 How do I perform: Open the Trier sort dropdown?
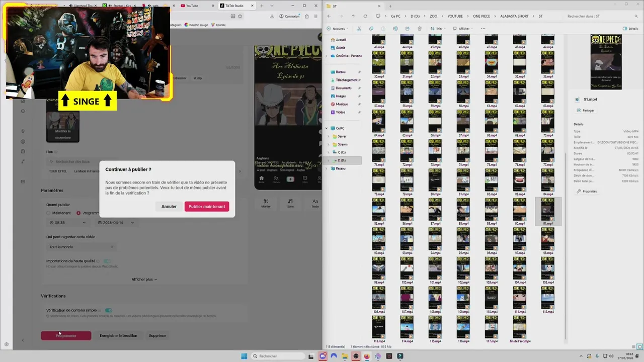pyautogui.click(x=439, y=29)
